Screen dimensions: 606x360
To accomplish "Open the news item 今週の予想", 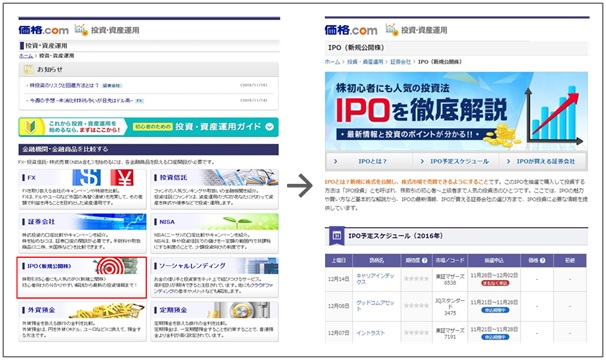I will coord(81,101).
